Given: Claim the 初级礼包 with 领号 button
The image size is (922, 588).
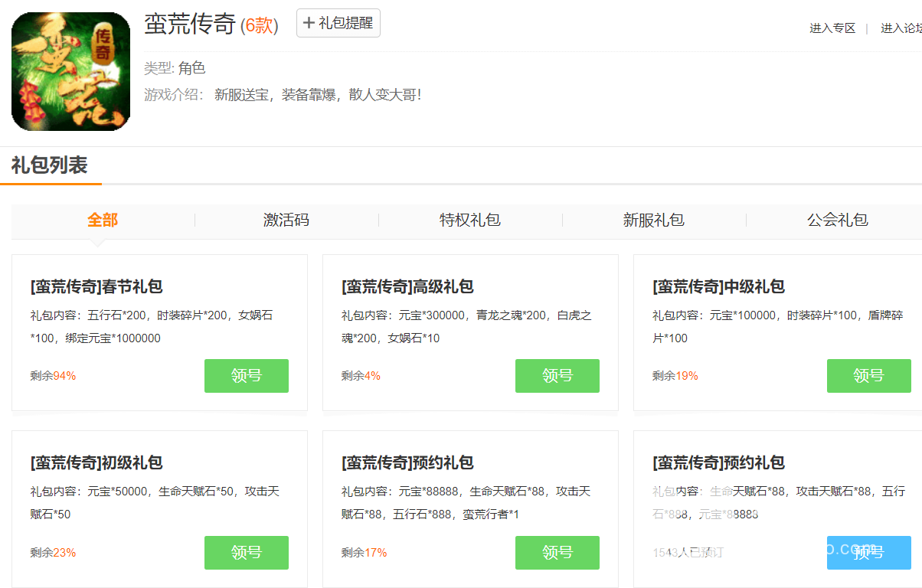Looking at the screenshot, I should click(247, 553).
